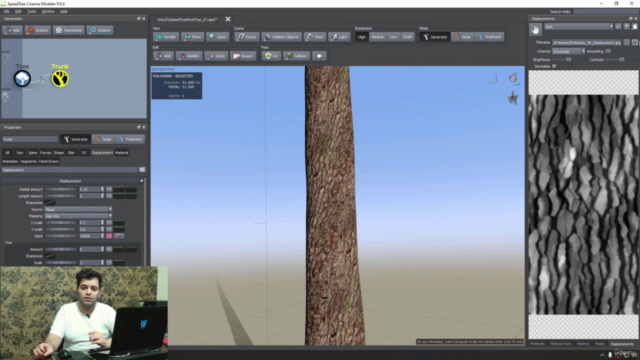Open the Channel dropdown
Image resolution: width=640 pixels, height=360 pixels.
[569, 51]
